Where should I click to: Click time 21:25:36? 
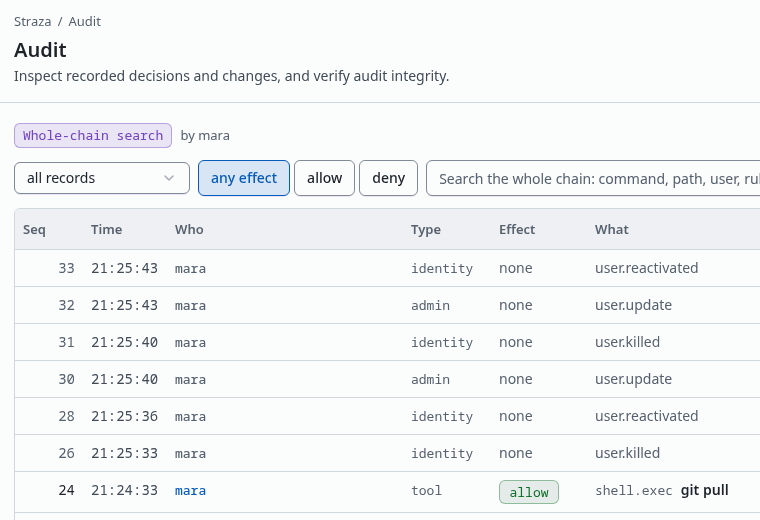click(125, 416)
